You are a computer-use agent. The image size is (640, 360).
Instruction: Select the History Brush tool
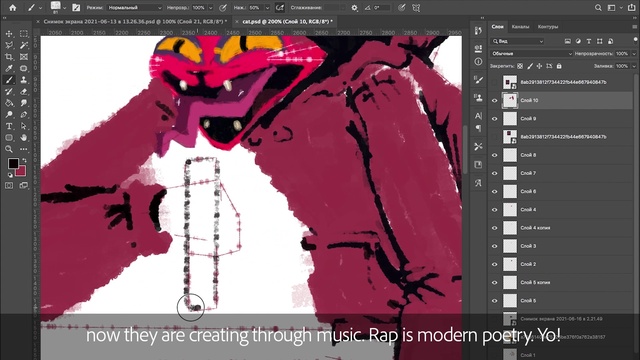pyautogui.click(x=9, y=91)
